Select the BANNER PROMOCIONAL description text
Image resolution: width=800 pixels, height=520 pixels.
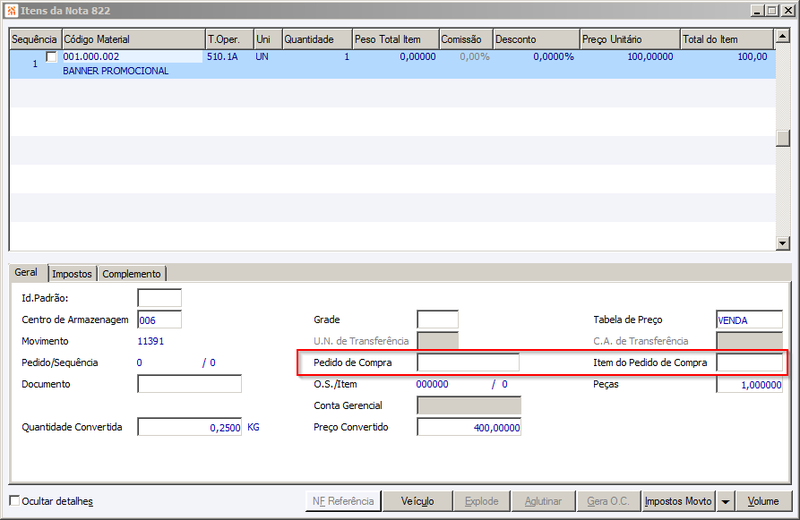(116, 71)
